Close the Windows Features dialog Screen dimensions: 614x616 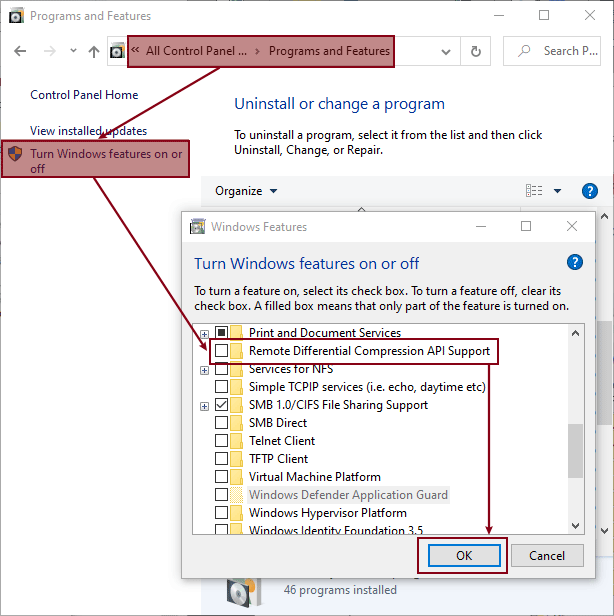(572, 226)
